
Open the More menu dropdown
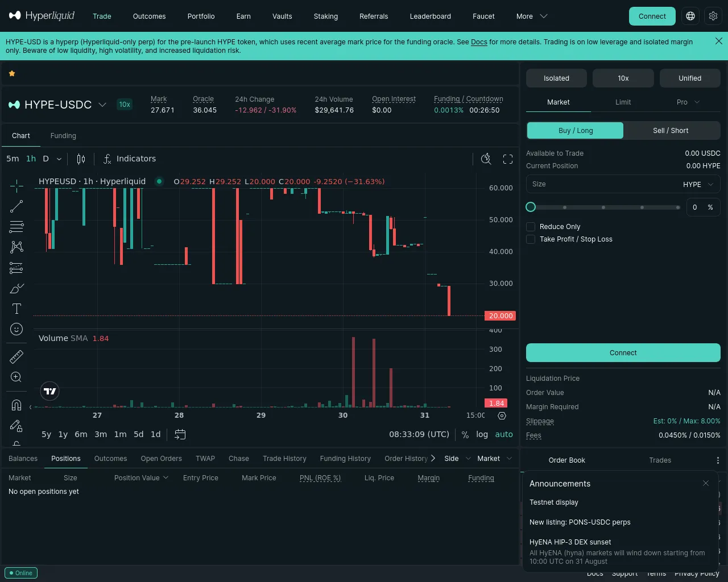click(x=532, y=16)
